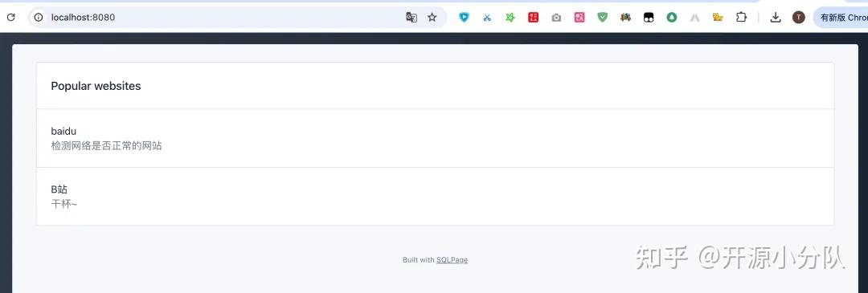The width and height of the screenshot is (868, 293).
Task: Open the site information icon beside localhost
Action: 39,17
